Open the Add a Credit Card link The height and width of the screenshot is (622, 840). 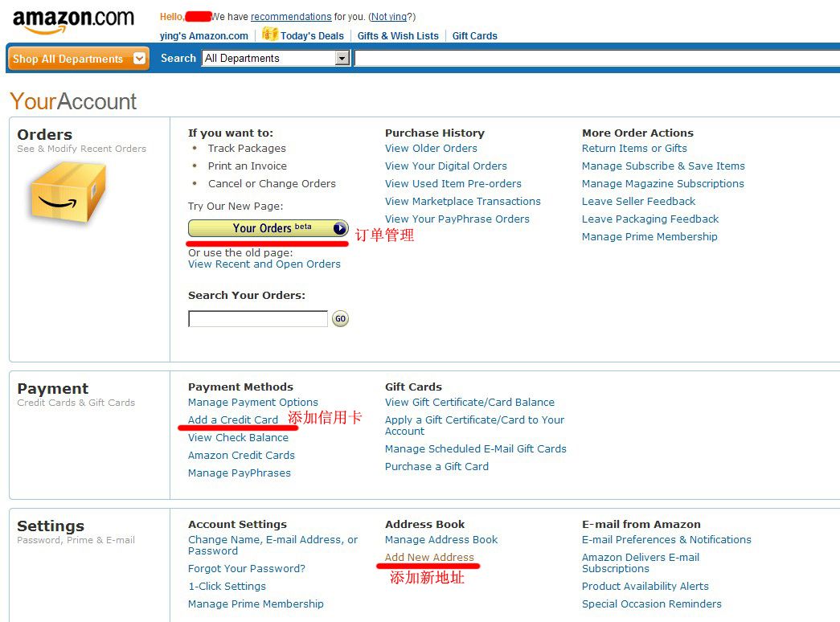[233, 420]
